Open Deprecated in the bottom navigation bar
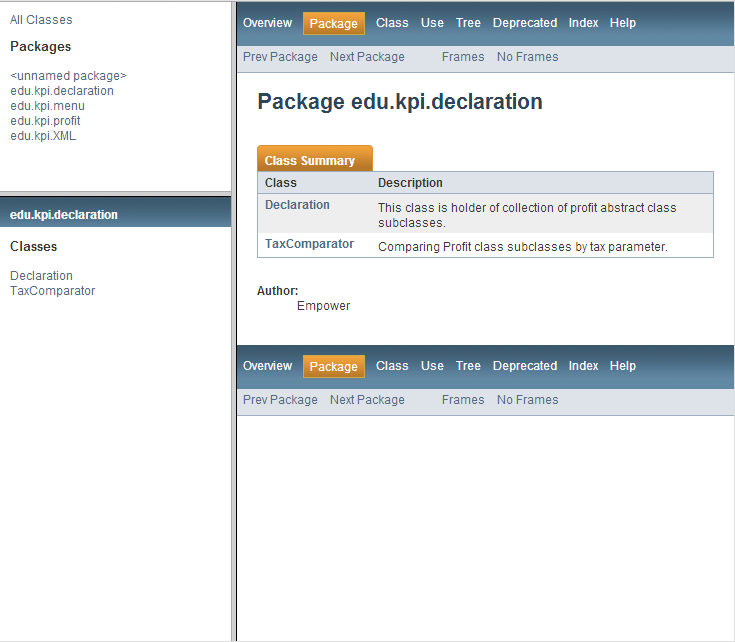 click(525, 366)
